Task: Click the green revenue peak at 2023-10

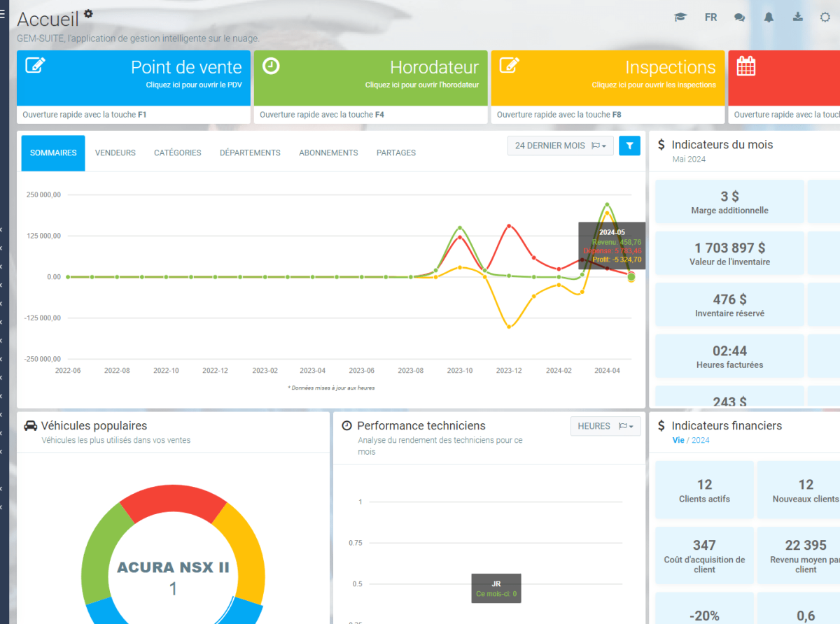Action: click(x=460, y=227)
